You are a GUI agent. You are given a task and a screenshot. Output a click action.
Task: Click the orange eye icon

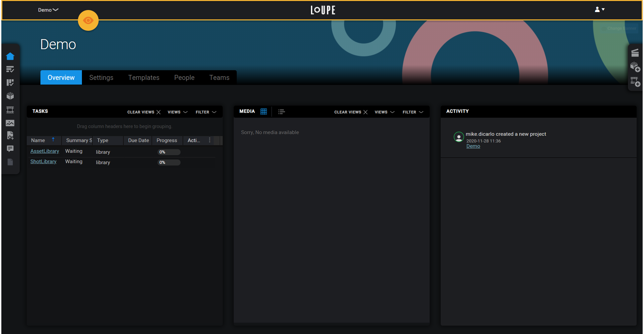[x=88, y=20]
